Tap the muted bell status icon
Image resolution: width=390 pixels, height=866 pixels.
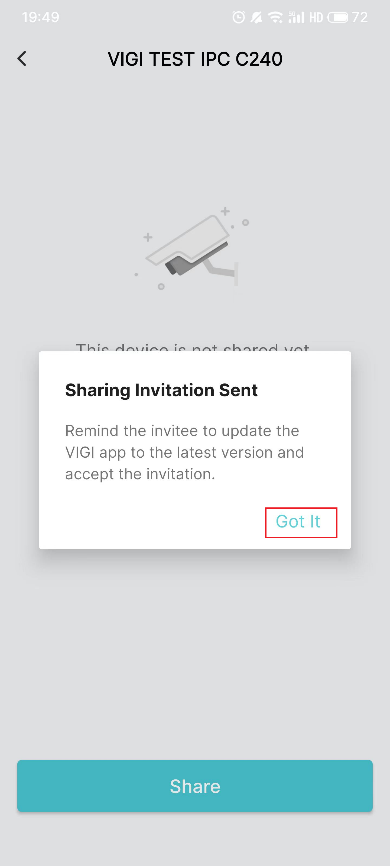(256, 18)
